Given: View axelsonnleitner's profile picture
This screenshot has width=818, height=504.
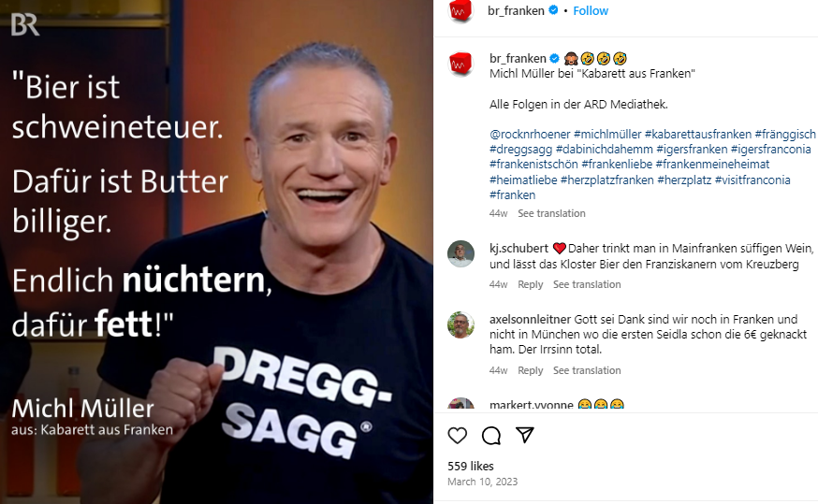Looking at the screenshot, I should tap(460, 324).
